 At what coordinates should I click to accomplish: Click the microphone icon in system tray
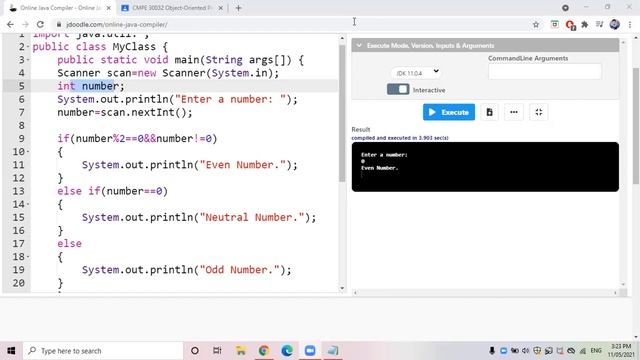(x=492, y=351)
